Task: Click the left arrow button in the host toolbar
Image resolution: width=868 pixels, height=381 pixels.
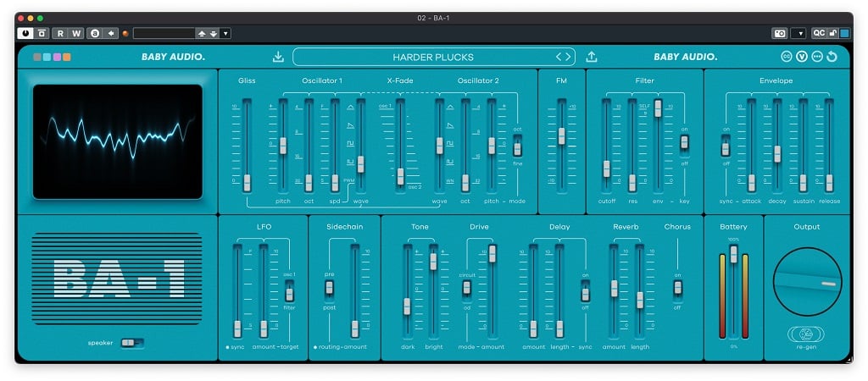Action: [x=111, y=33]
